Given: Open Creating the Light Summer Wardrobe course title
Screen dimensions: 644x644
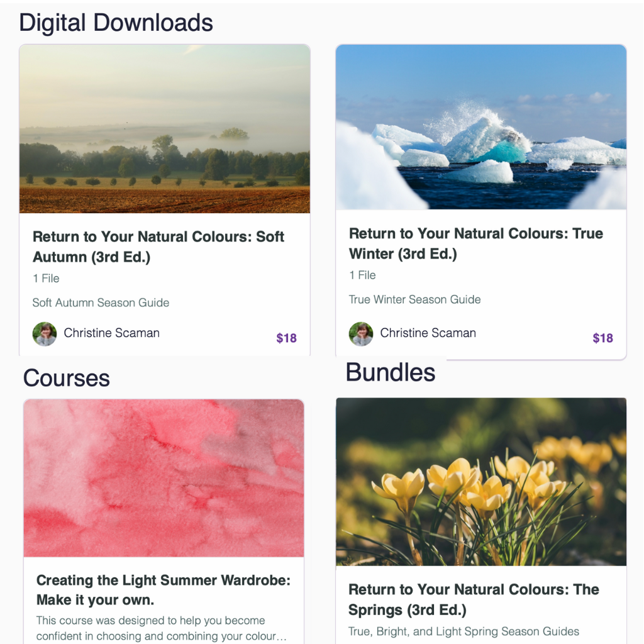Looking at the screenshot, I should (164, 590).
